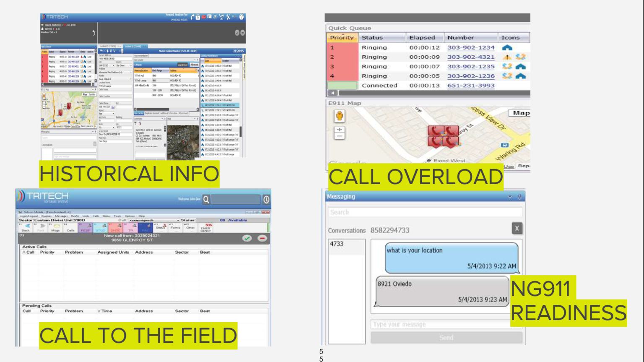
Task: Zoom out on the E911 map
Action: 340,136
